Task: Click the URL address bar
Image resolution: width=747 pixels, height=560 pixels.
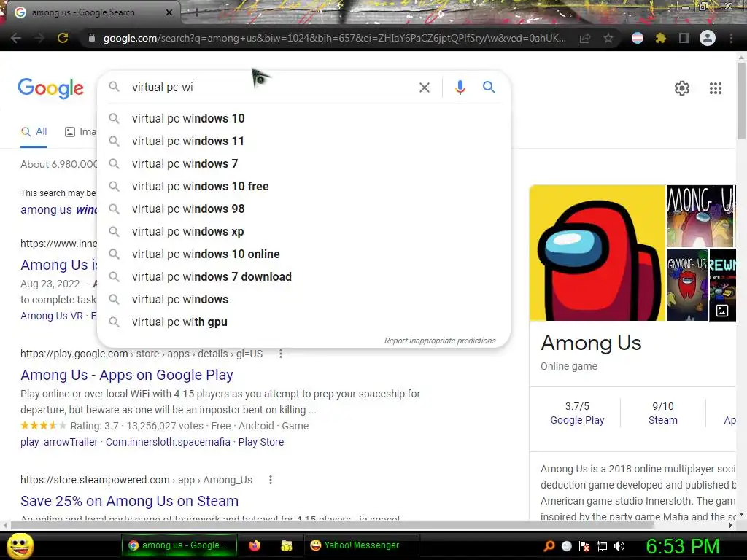Action: (x=334, y=38)
